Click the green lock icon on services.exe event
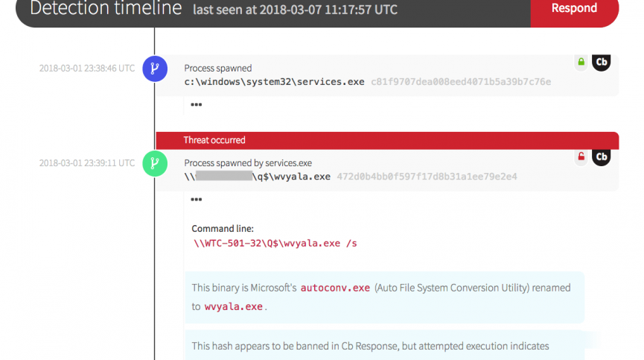Viewport: 644px width, 360px height. click(581, 62)
